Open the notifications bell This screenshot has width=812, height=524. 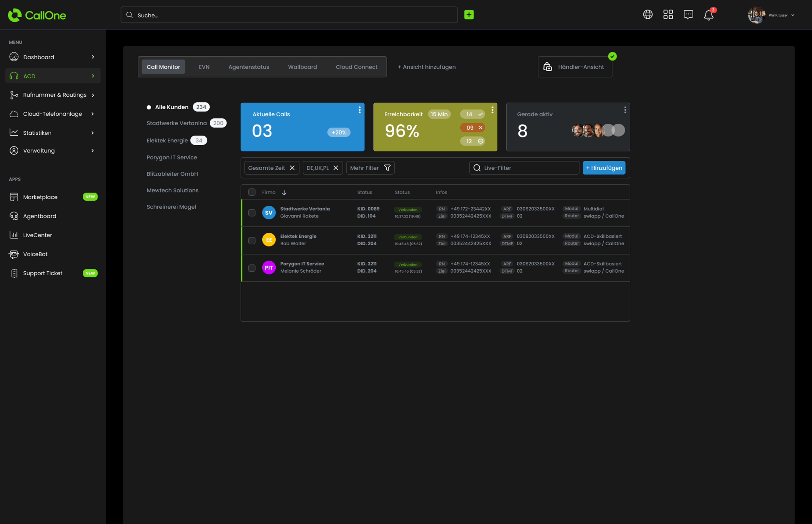coord(709,15)
